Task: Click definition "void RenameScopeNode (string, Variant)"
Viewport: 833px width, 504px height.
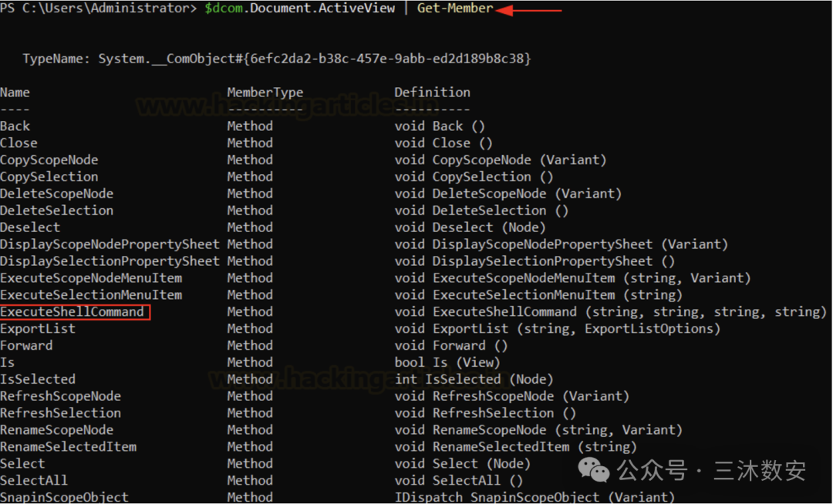Action: (x=538, y=430)
